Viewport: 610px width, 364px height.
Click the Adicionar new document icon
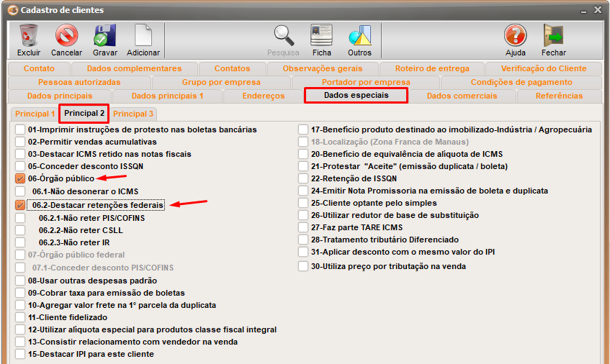pos(143,36)
